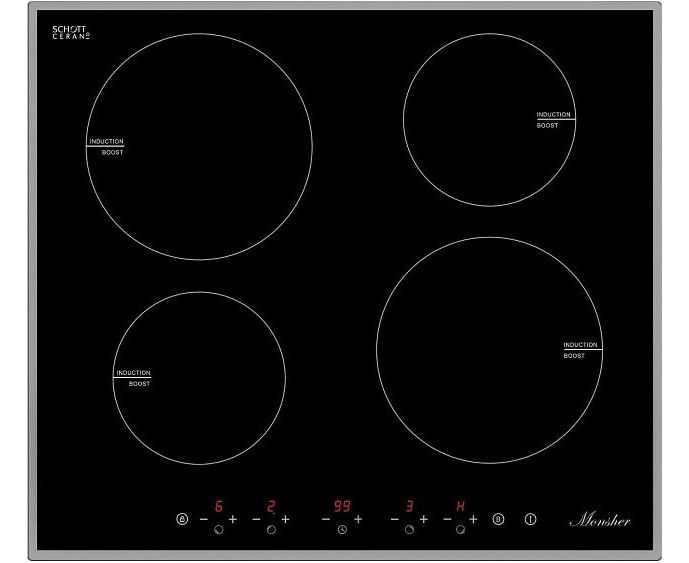This screenshot has width=689, height=563.
Task: Click the Schott Ceran logo
Action: click(x=70, y=33)
